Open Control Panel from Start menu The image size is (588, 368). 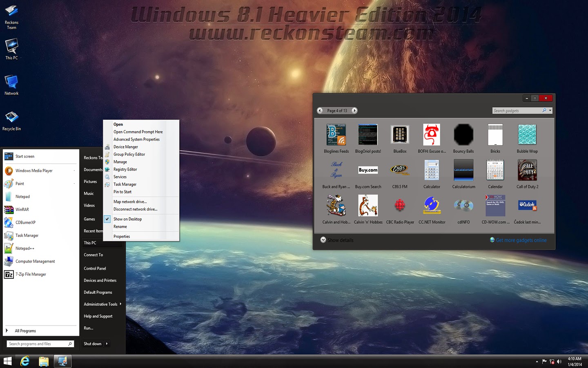(95, 268)
